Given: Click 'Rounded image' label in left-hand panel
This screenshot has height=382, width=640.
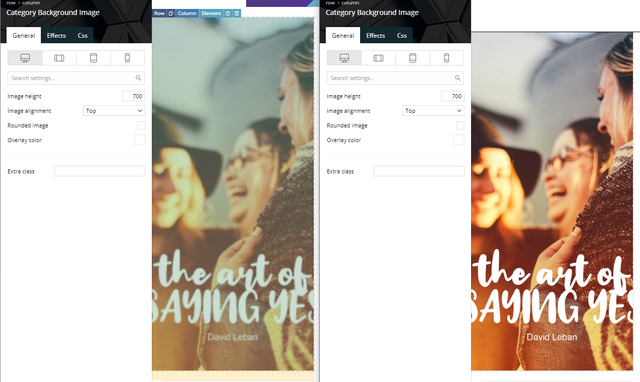Looking at the screenshot, I should point(28,126).
